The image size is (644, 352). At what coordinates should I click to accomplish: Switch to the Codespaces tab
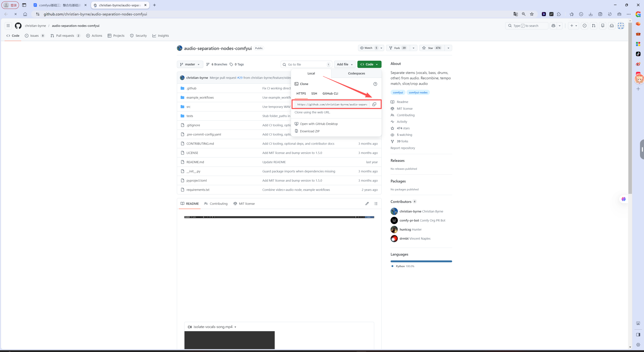click(356, 73)
